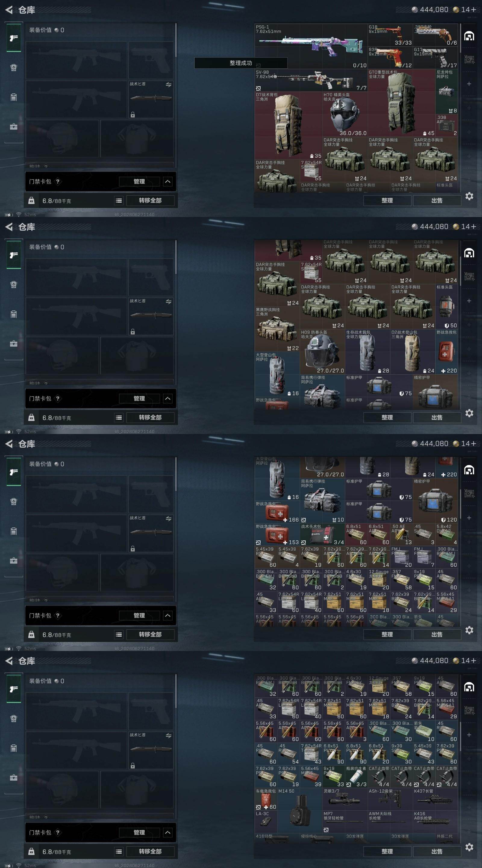The image size is (482, 868).
Task: Select the .45 Super ammo stack of 3
Action: [x=424, y=534]
